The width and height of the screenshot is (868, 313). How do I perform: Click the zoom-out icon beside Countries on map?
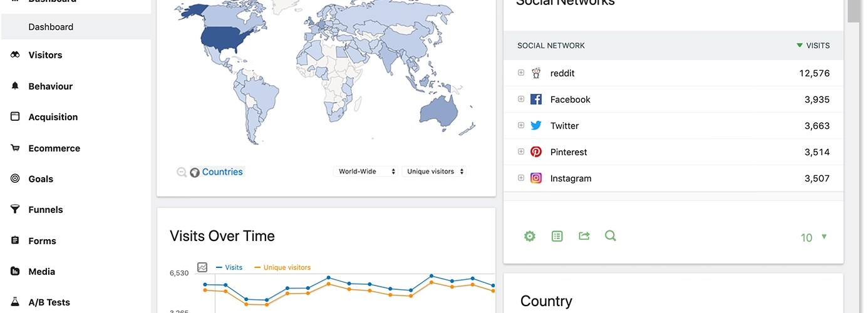[182, 172]
